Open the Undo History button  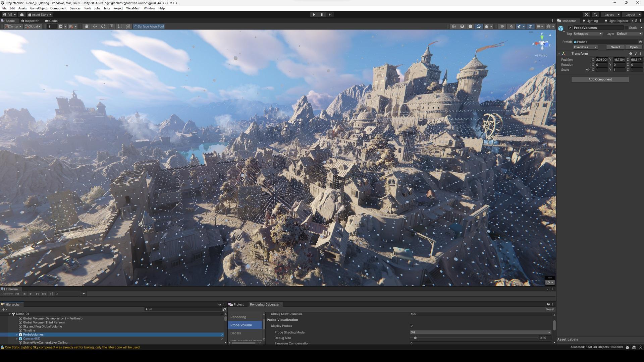tap(586, 15)
